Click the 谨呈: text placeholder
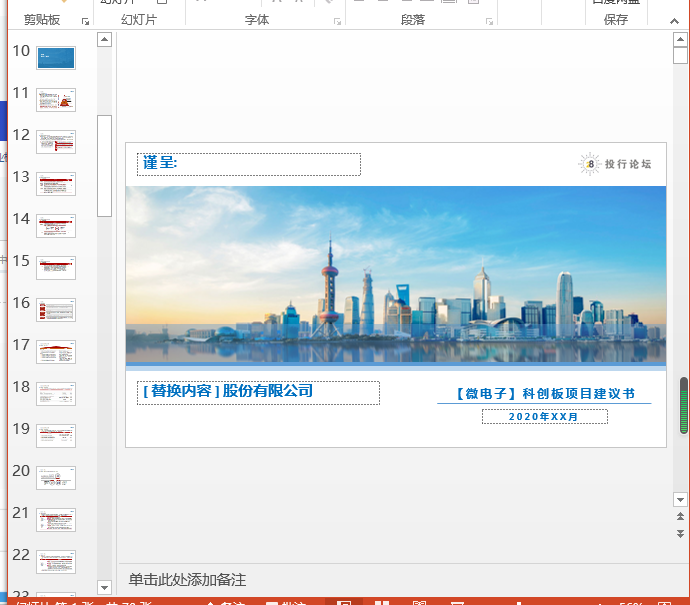The height and width of the screenshot is (605, 690). tap(249, 164)
